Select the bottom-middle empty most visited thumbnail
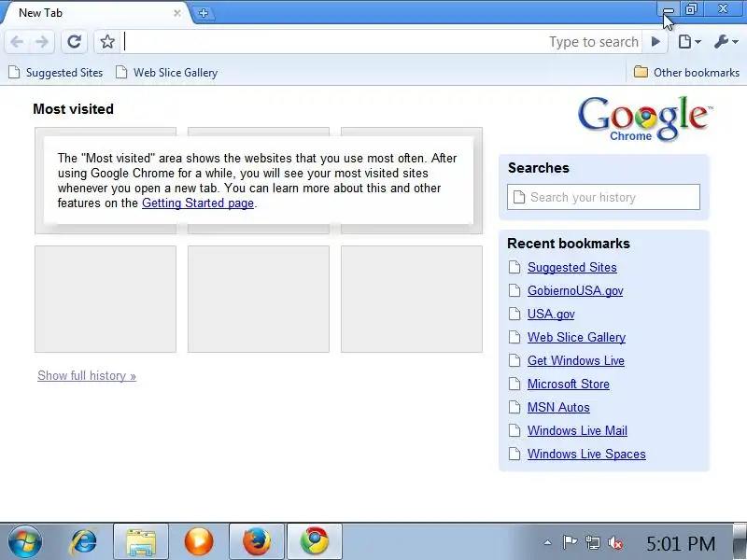This screenshot has width=747, height=560. tap(259, 299)
